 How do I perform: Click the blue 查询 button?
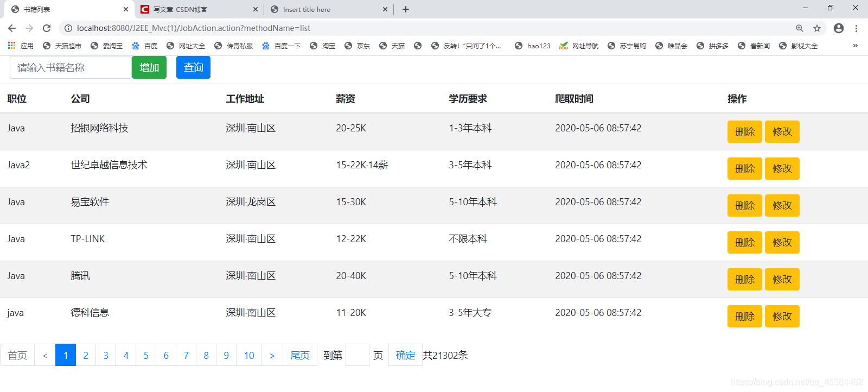point(193,67)
